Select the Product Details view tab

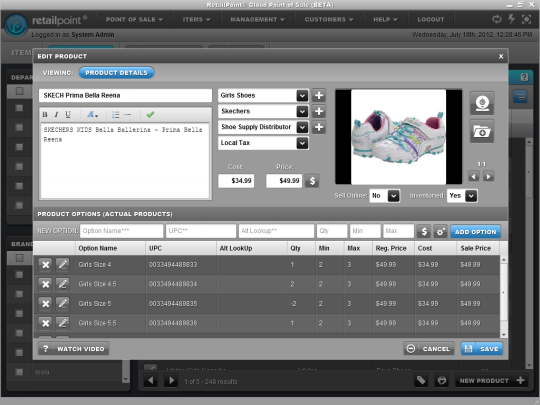point(116,73)
